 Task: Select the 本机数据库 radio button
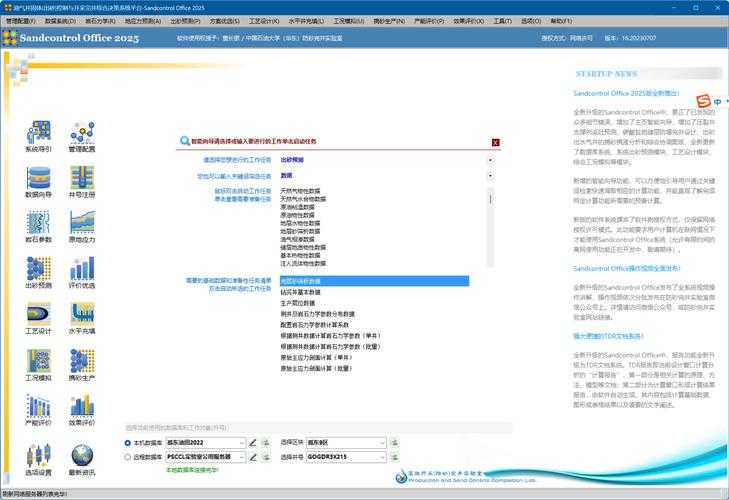(x=127, y=443)
